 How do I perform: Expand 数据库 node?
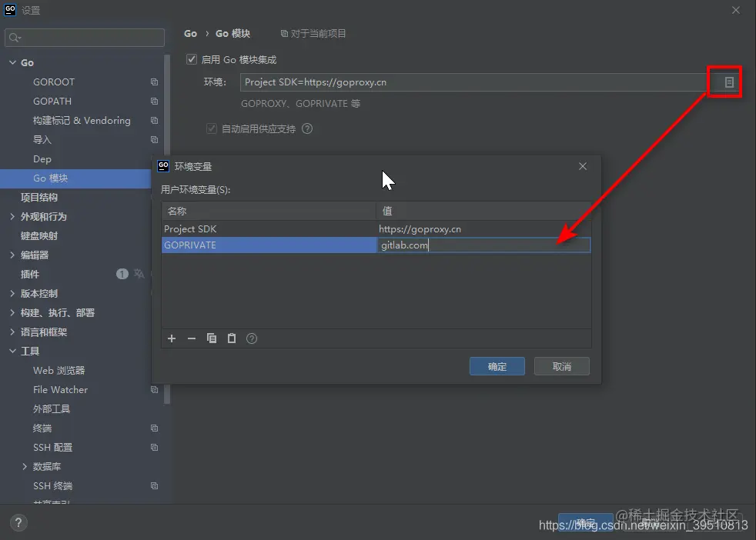[x=25, y=467]
